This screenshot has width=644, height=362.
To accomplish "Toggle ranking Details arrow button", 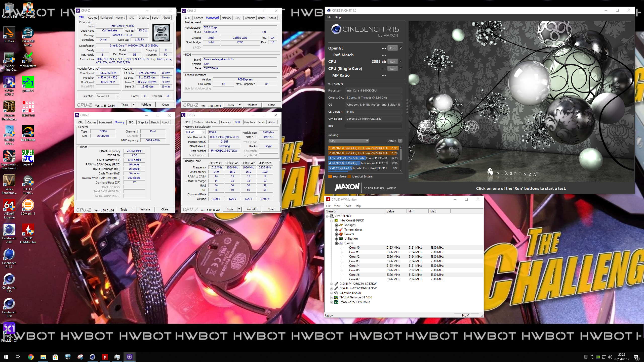I will (400, 141).
